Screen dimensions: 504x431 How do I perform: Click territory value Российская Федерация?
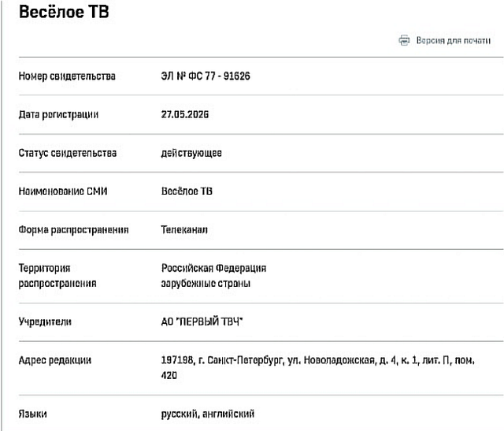point(213,268)
